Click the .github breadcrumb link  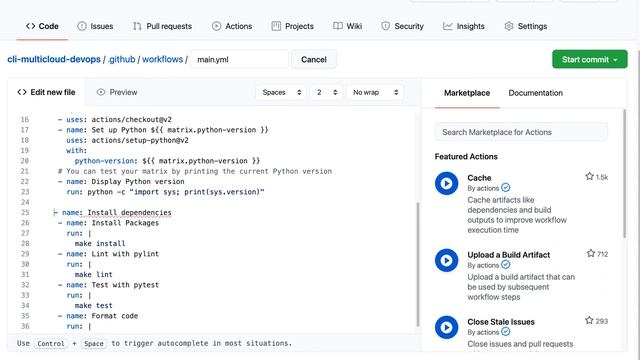pos(122,59)
